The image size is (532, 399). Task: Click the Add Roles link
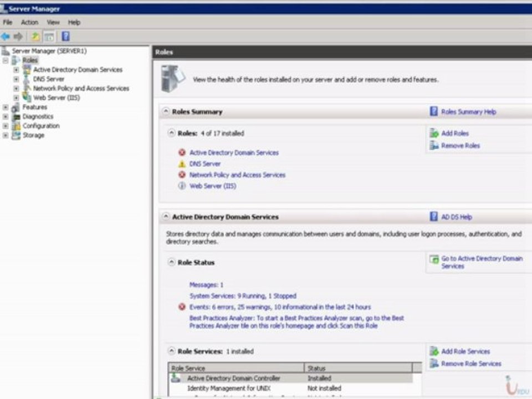(455, 134)
